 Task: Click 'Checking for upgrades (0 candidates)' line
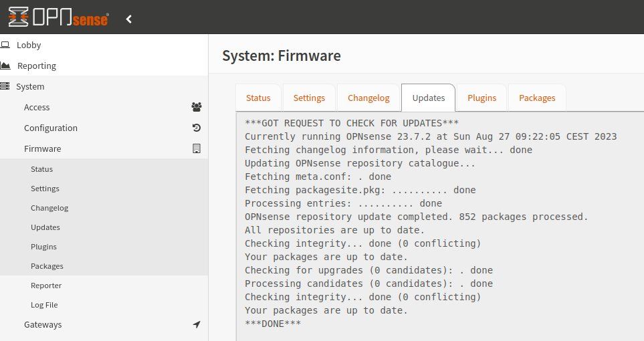369,270
